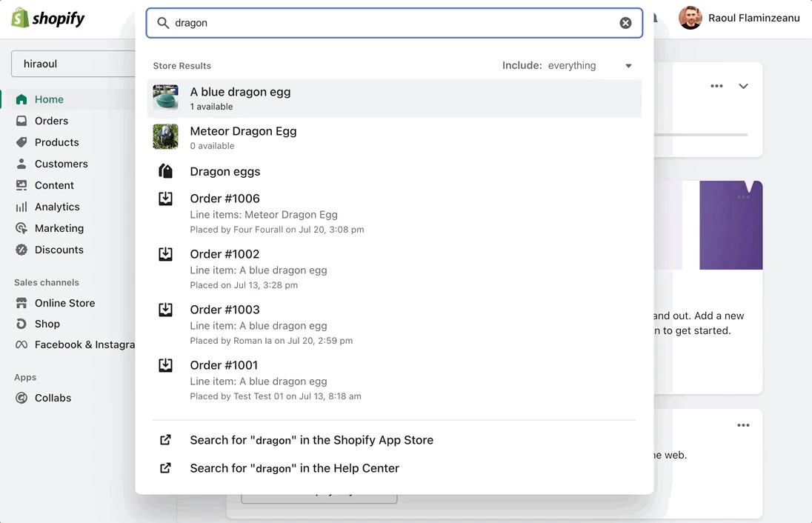Image resolution: width=812 pixels, height=523 pixels.
Task: Click the Meta Facebook & Instagram icon
Action: pyautogui.click(x=21, y=344)
